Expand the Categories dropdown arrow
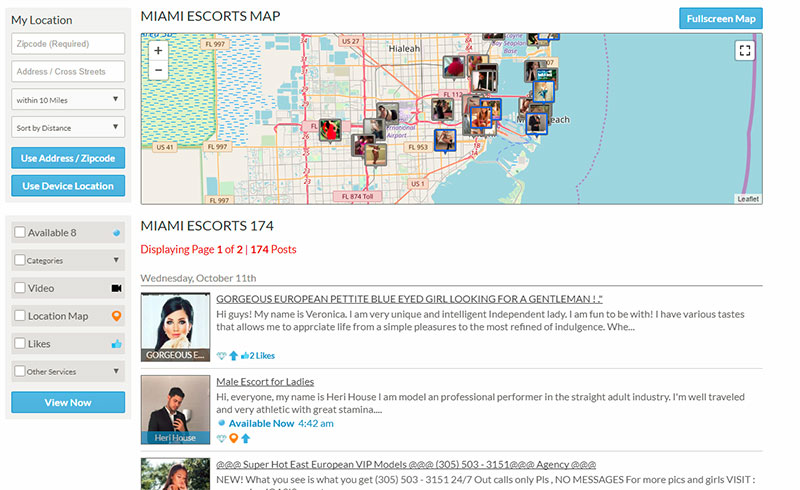Viewport: 800px width, 490px height. coord(116,260)
